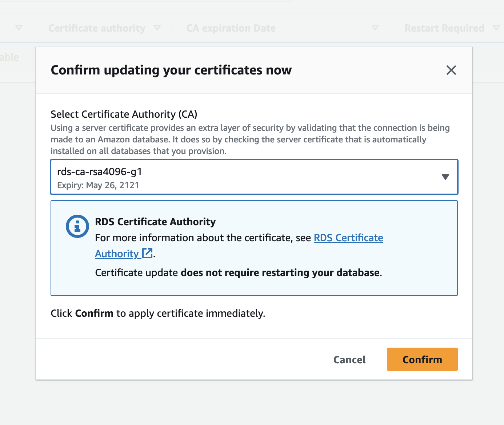The image size is (504, 425).
Task: Open the RDS Certificate Authority link
Action: click(x=348, y=238)
